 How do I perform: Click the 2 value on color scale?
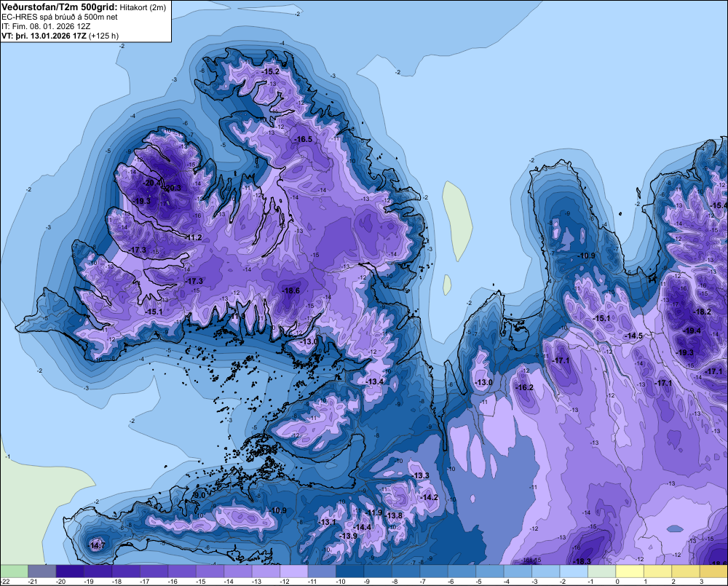673,582
